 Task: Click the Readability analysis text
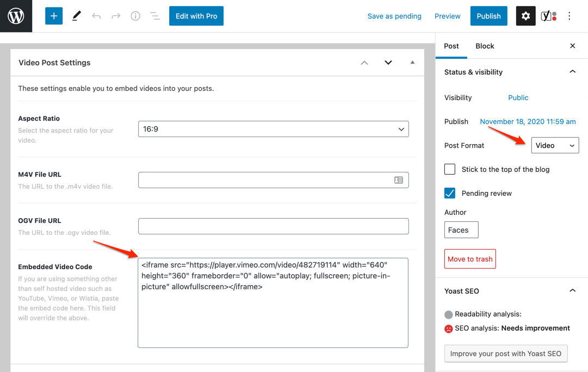[488, 314]
